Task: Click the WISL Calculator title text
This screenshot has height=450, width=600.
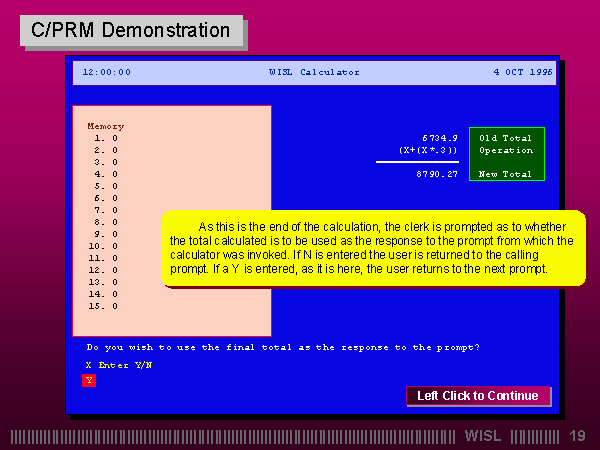Action: (314, 72)
